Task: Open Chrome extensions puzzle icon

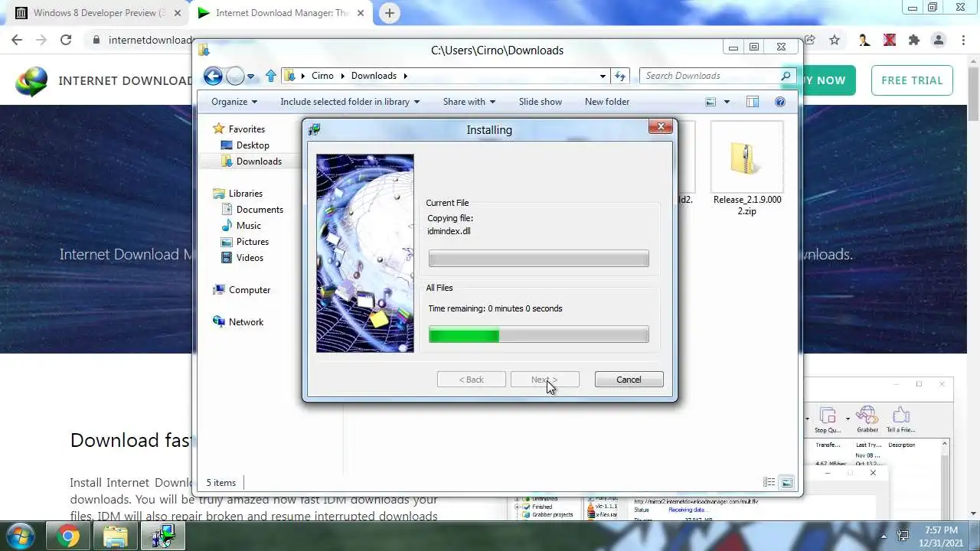Action: click(913, 40)
